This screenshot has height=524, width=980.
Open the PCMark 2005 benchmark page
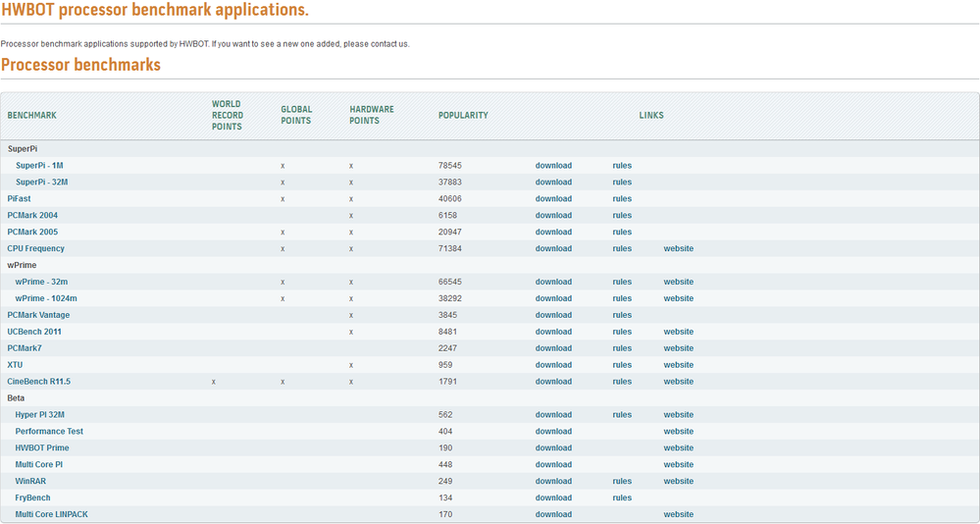pyautogui.click(x=32, y=232)
